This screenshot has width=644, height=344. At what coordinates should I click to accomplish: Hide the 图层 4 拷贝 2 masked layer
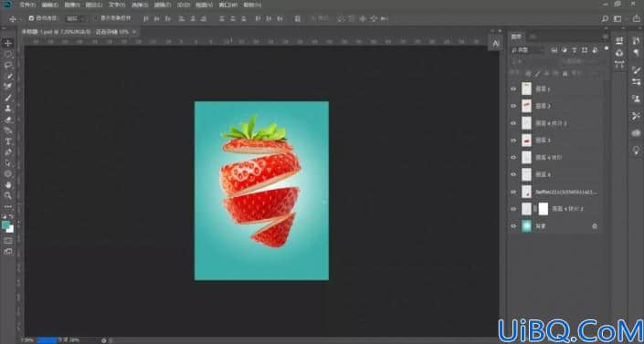pyautogui.click(x=513, y=209)
